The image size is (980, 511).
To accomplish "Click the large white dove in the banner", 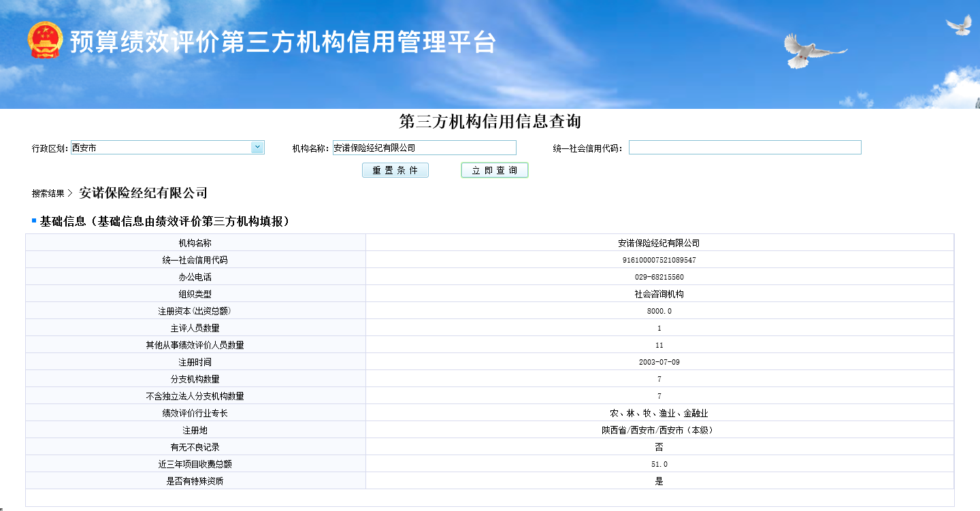I will click(x=808, y=51).
